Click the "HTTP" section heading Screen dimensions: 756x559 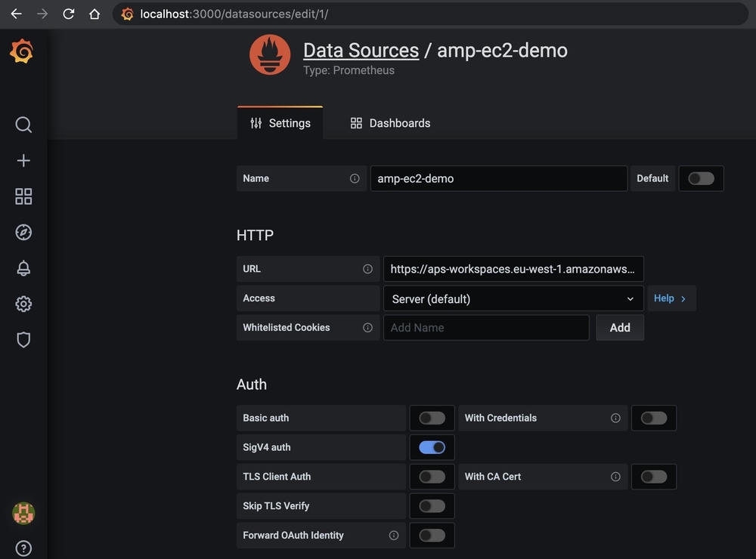click(255, 235)
